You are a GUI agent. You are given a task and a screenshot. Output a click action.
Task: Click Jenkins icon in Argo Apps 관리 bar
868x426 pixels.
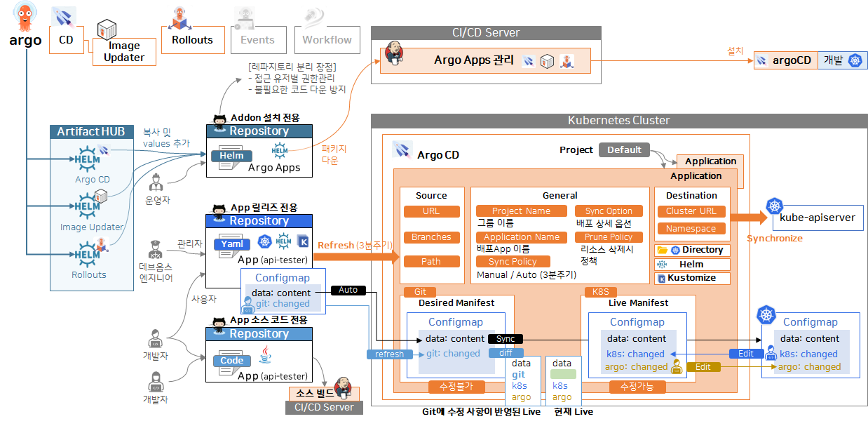click(x=394, y=54)
